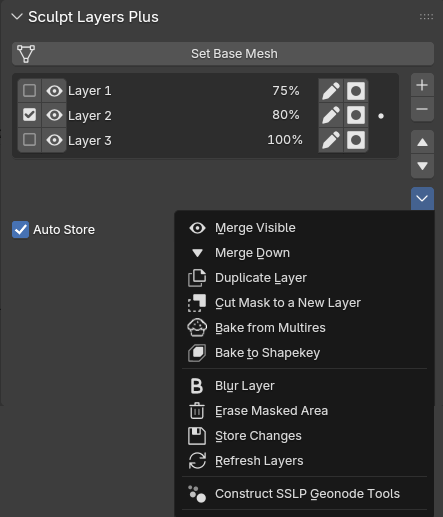Viewport: 443px width, 517px height.
Task: Click the mask icon on Layer 2
Action: 356,115
